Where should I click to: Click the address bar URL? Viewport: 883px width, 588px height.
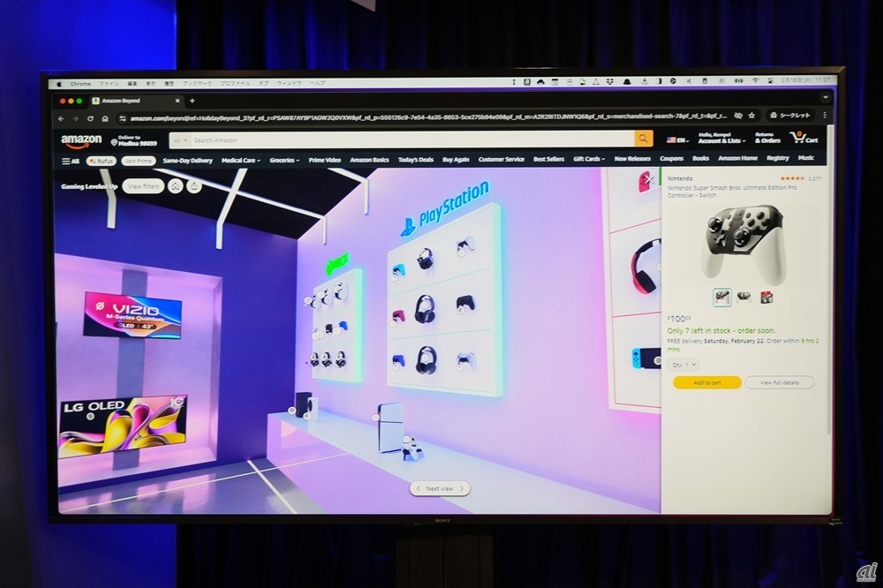pos(428,117)
